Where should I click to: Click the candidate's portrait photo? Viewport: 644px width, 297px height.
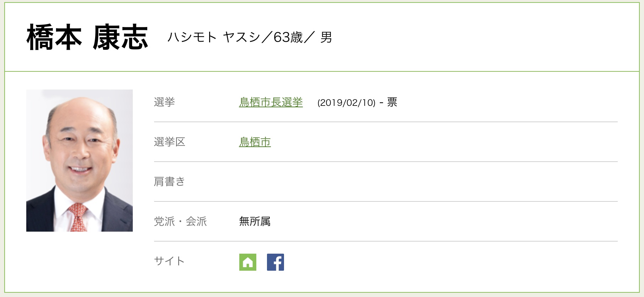click(79, 160)
